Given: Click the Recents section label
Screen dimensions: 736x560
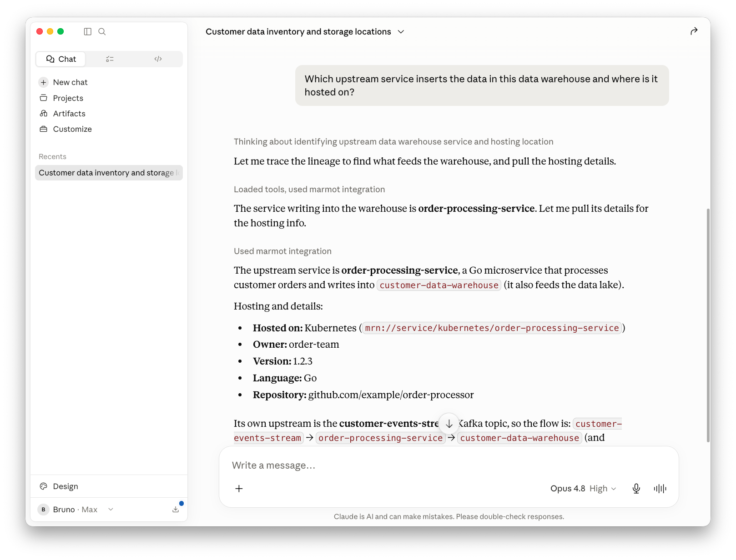Looking at the screenshot, I should pos(52,157).
